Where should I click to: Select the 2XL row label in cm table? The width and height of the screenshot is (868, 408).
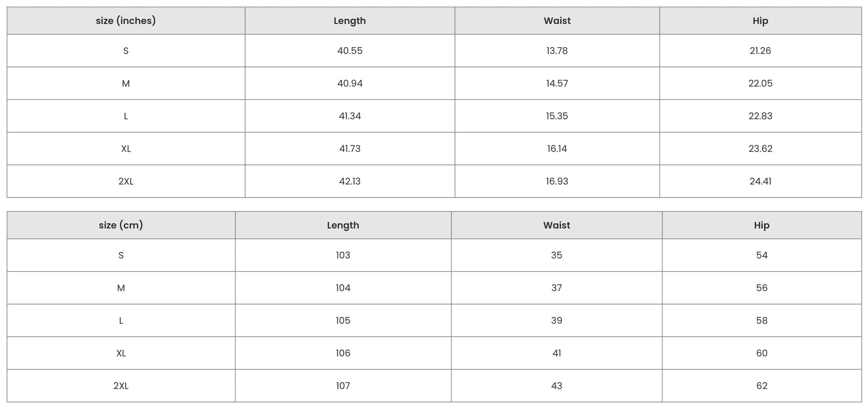(x=121, y=386)
